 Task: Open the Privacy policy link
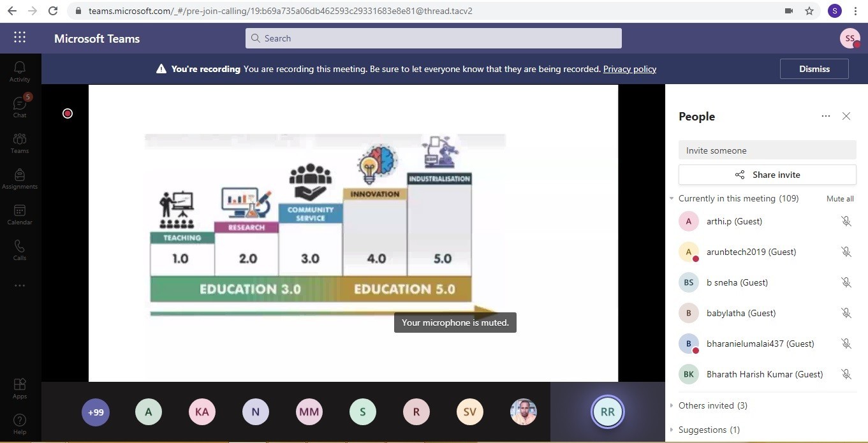tap(629, 69)
